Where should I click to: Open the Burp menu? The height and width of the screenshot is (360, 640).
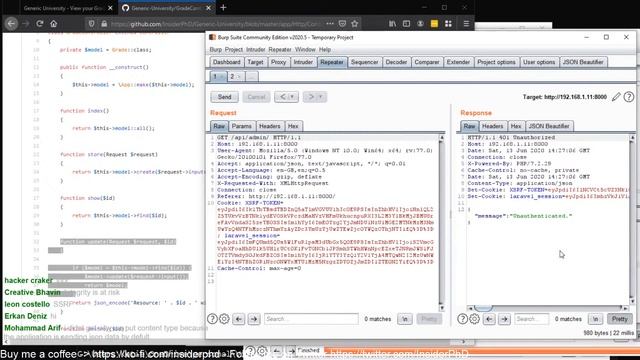coord(216,49)
